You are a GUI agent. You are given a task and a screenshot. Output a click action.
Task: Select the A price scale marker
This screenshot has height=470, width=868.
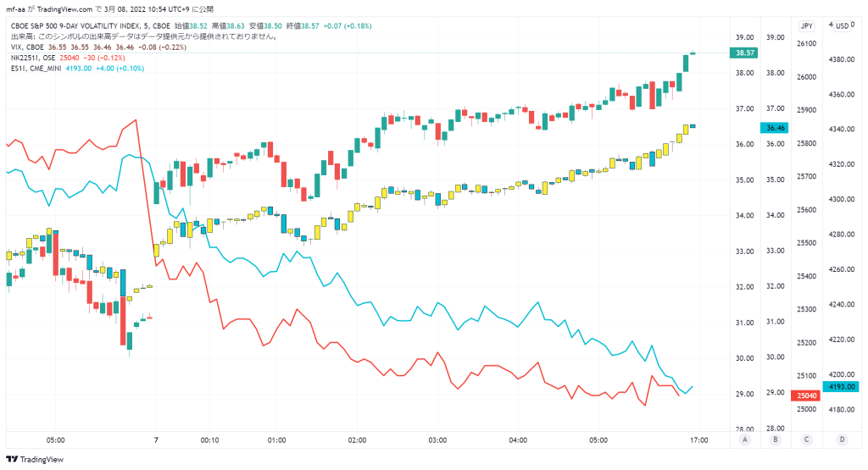pos(744,440)
